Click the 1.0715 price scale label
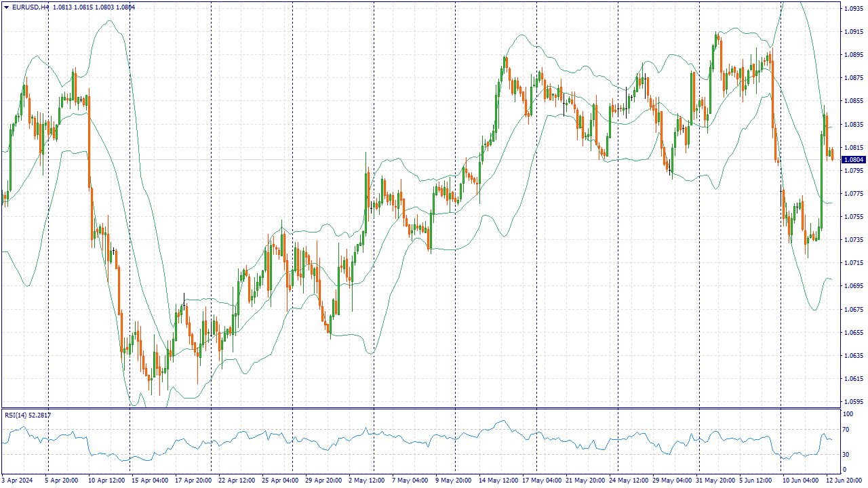The image size is (868, 488). (853, 262)
